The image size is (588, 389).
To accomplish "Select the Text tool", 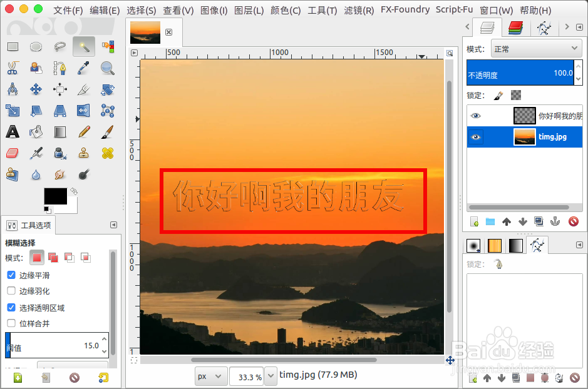I will tap(13, 132).
